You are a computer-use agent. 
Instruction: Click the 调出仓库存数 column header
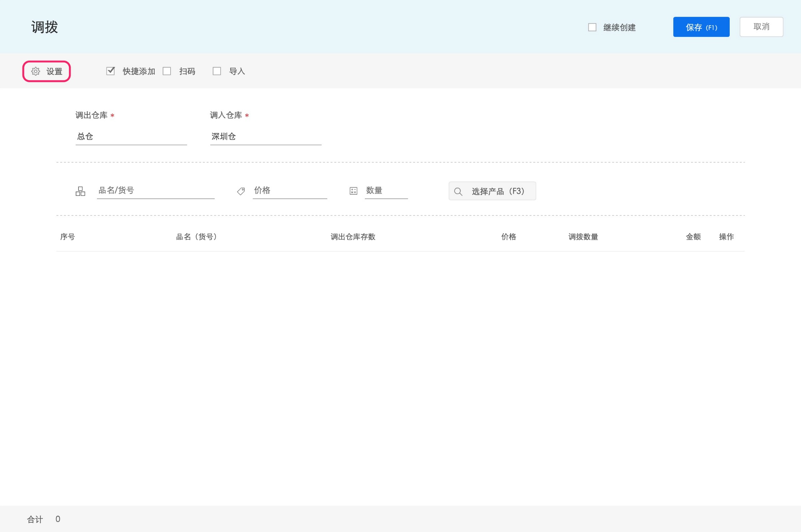click(x=353, y=237)
